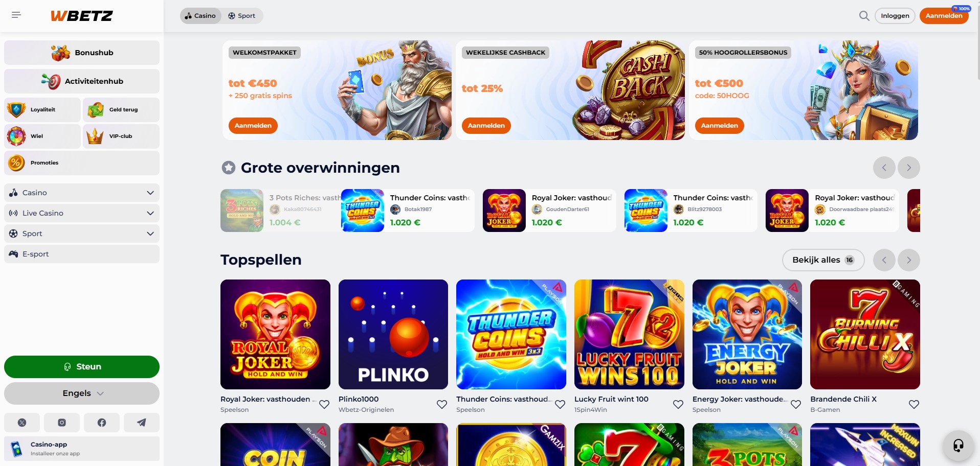Open the Engels language dropdown

pos(82,393)
